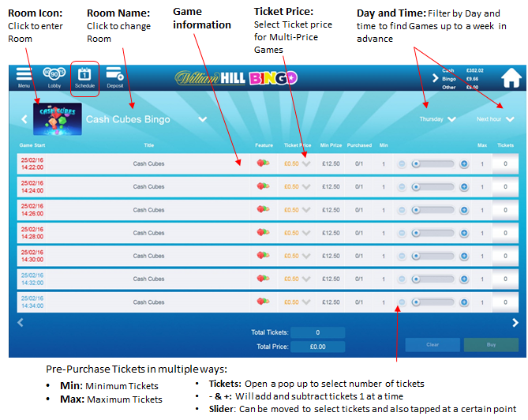Open Tickets popup for 14:32:00 game
The image size is (528, 420).
click(505, 279)
